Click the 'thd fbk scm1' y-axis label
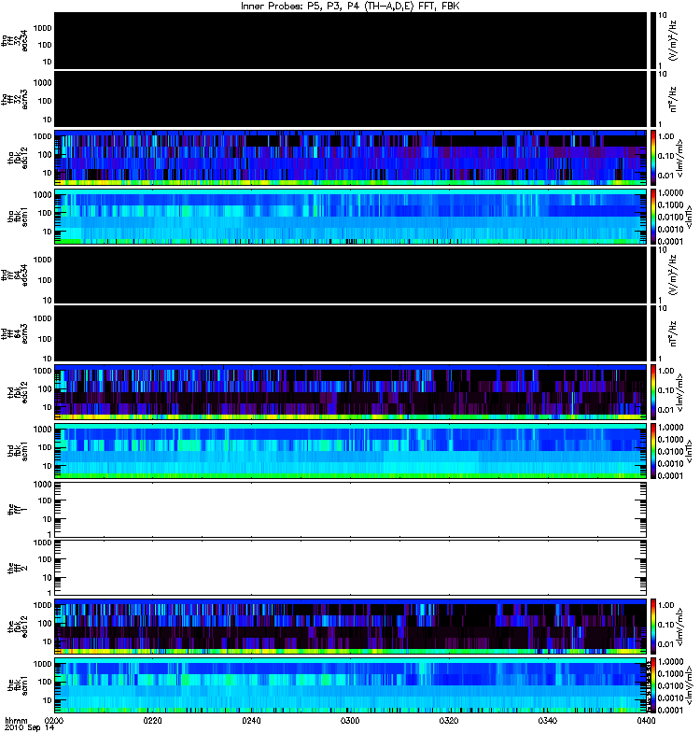 (x=18, y=451)
